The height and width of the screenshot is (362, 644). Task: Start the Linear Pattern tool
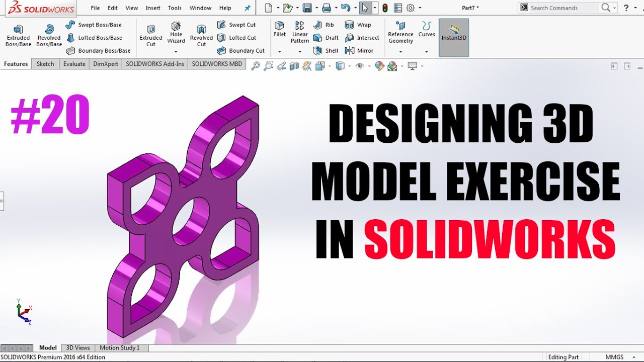point(300,33)
